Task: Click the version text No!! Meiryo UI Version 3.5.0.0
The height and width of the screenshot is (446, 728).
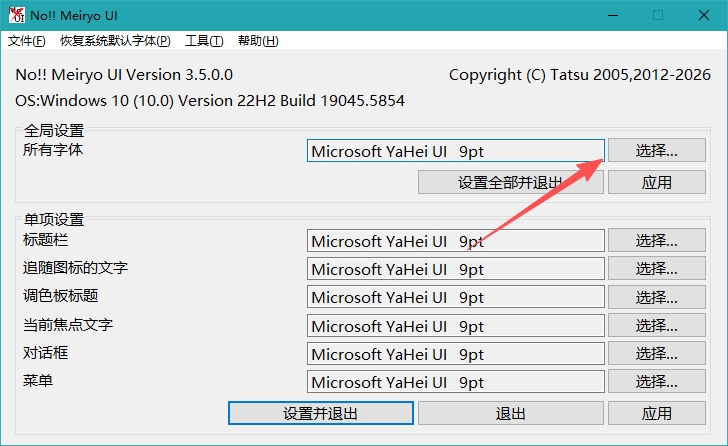Action: click(124, 75)
